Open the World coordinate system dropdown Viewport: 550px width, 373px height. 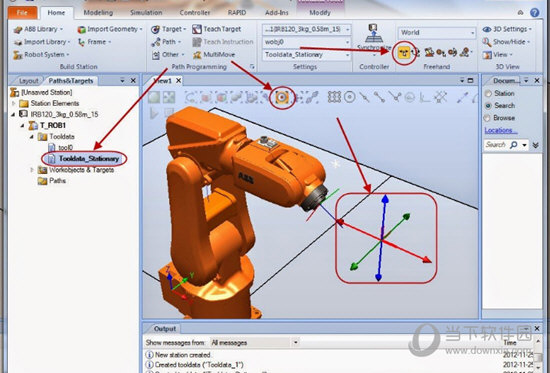pyautogui.click(x=472, y=33)
